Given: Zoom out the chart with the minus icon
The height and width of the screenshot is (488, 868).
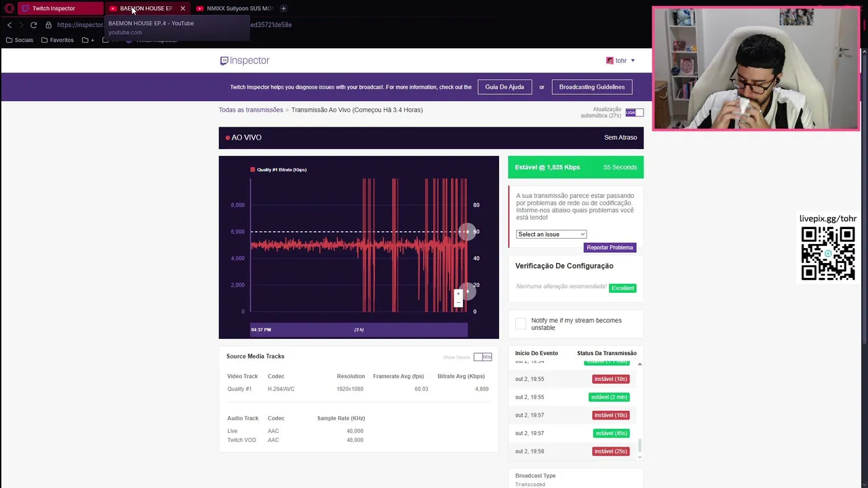Looking at the screenshot, I should pyautogui.click(x=458, y=302).
